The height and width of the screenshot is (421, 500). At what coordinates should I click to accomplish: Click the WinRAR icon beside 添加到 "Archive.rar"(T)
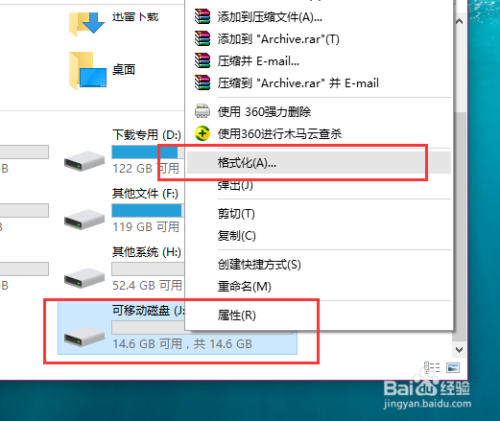202,38
